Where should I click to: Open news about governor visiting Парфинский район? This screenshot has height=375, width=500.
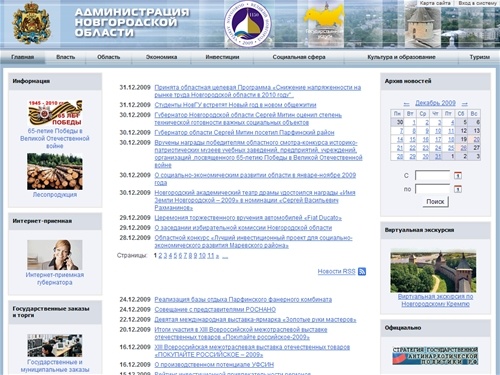(244, 133)
